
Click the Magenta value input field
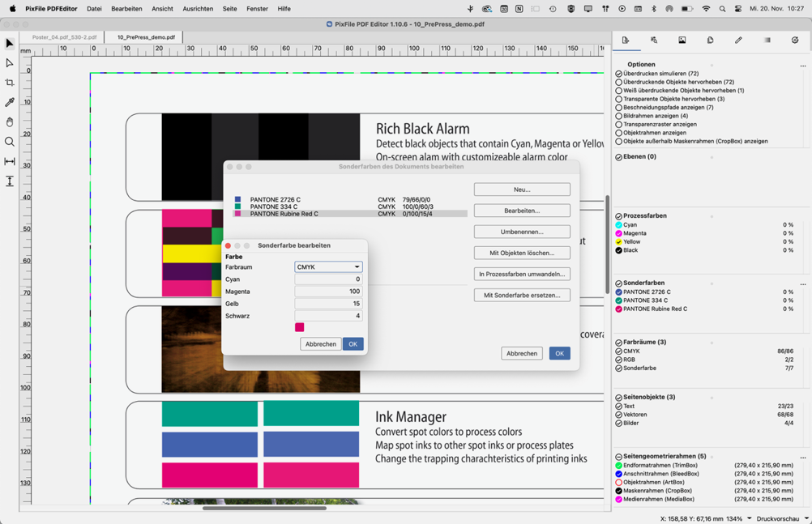click(x=328, y=292)
